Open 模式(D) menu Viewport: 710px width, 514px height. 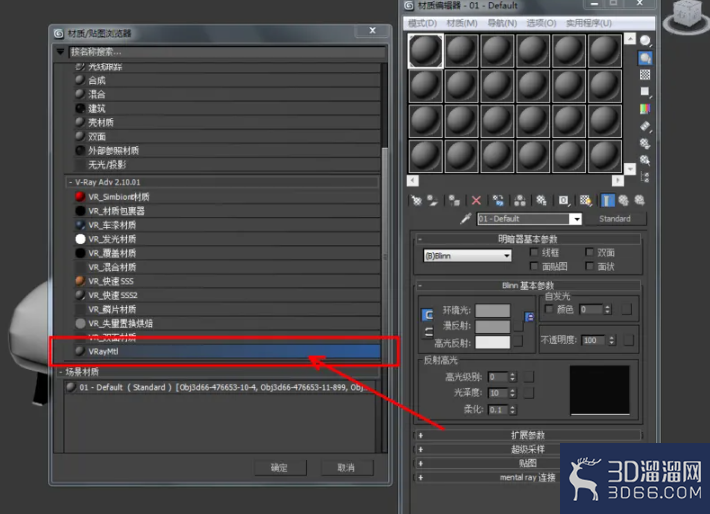pos(422,23)
